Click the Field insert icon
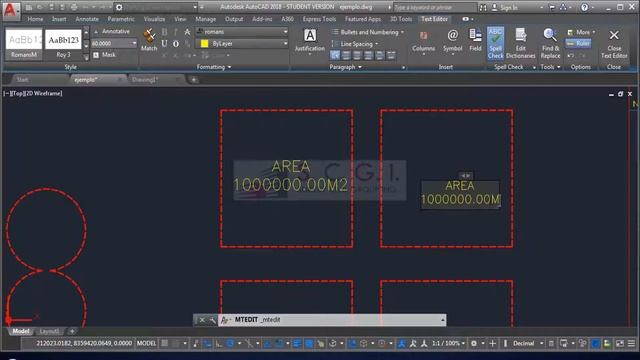Screen dimensions: 640x360 point(475,40)
